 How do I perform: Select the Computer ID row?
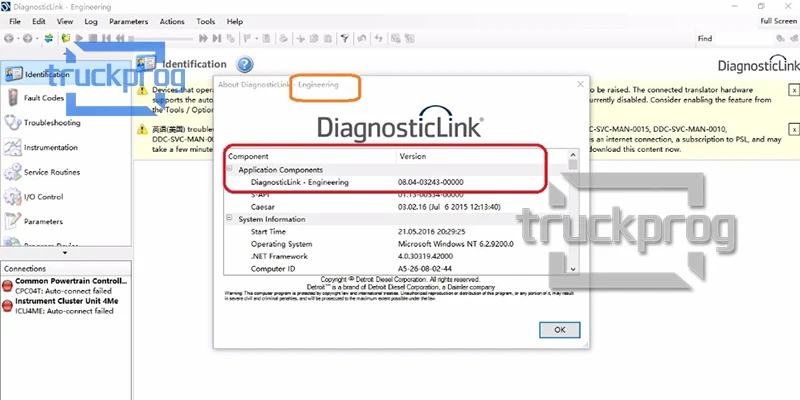[x=396, y=268]
